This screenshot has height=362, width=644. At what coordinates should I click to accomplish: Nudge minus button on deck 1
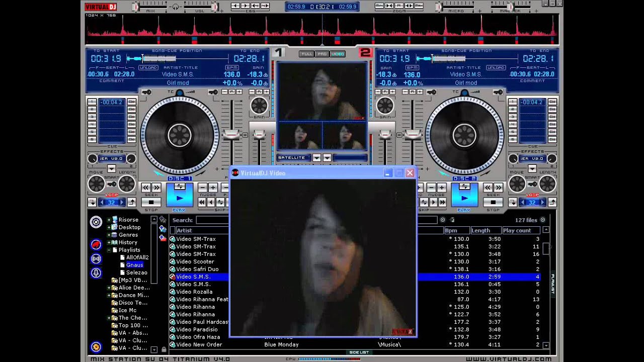click(203, 188)
